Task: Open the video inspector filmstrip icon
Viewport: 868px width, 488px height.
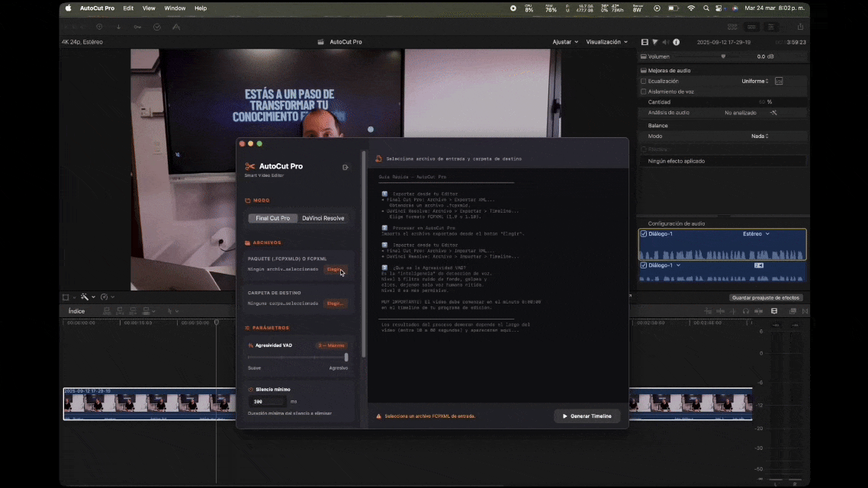Action: click(645, 42)
